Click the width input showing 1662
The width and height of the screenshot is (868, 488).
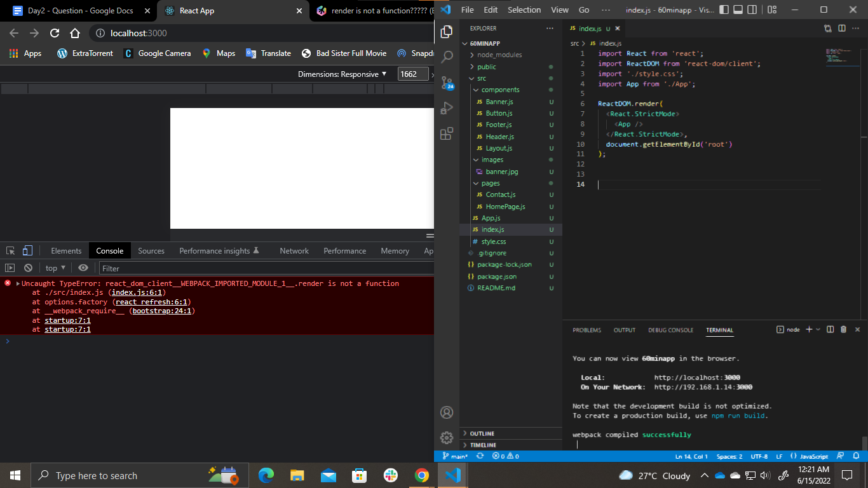[x=414, y=74]
